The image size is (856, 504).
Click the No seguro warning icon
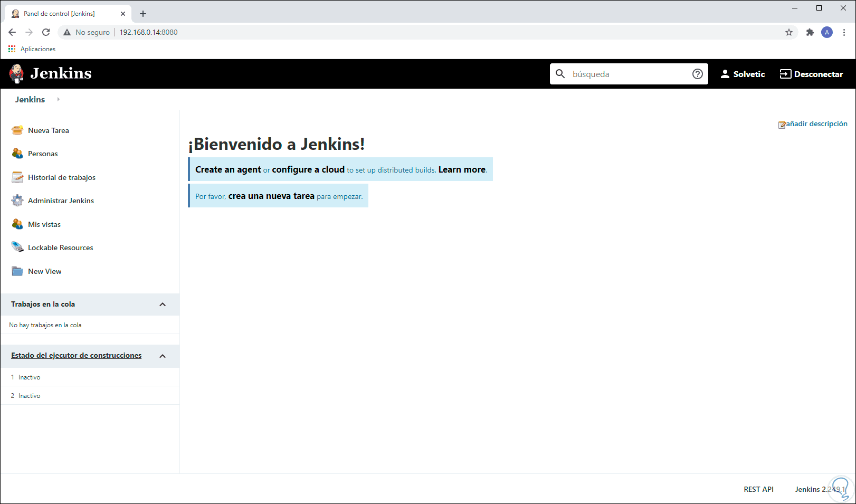(x=67, y=32)
